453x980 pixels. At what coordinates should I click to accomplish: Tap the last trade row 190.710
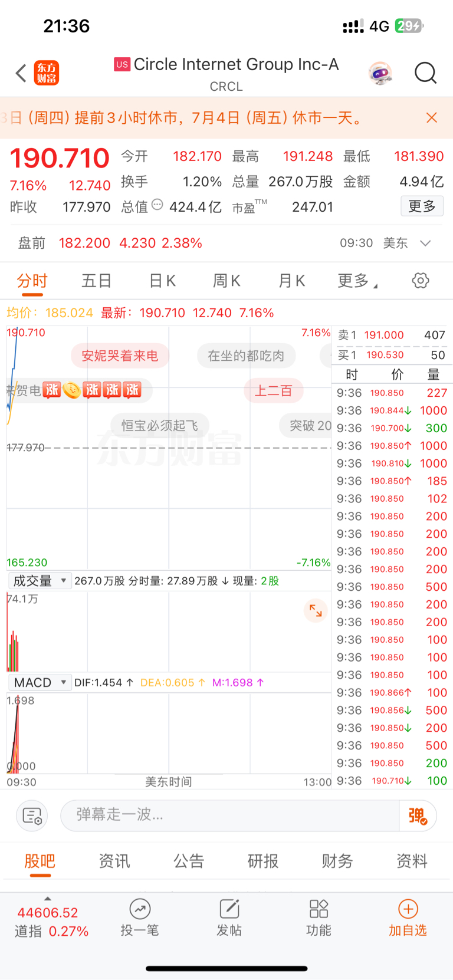click(x=392, y=781)
